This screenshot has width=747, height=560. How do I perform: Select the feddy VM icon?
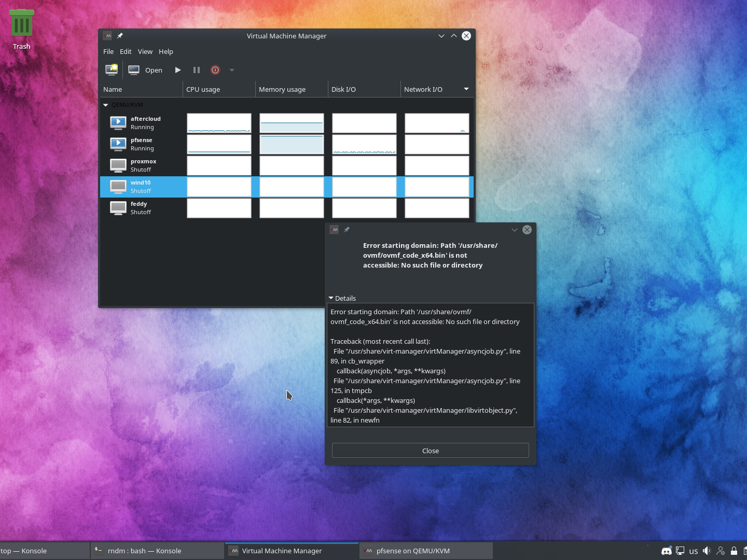118,208
